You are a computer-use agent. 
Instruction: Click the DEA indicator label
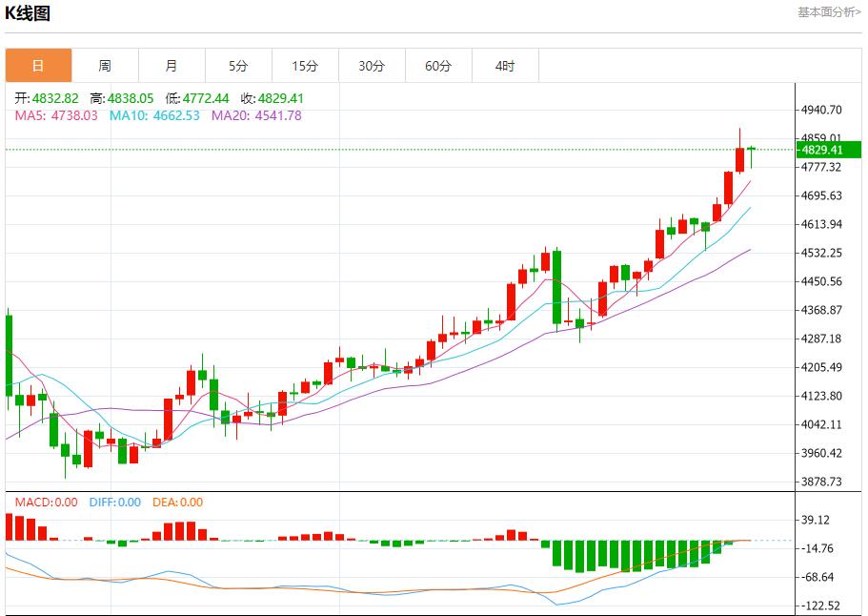coord(177,503)
